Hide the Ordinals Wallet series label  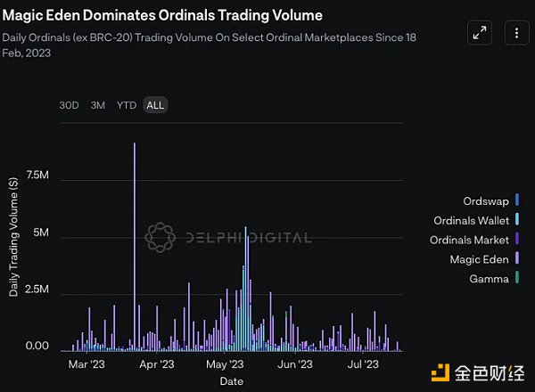pyautogui.click(x=469, y=220)
